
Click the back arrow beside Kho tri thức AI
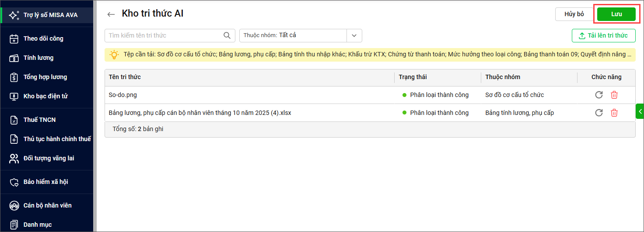click(111, 14)
